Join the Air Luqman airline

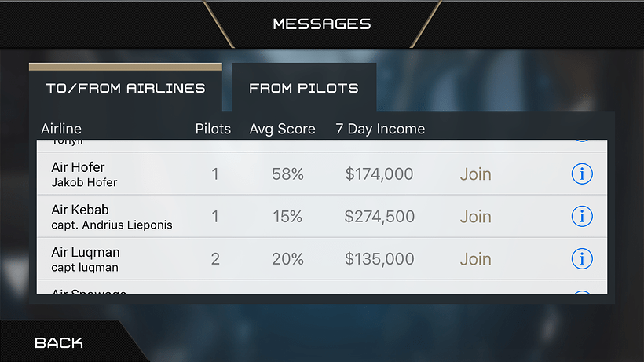click(x=476, y=259)
